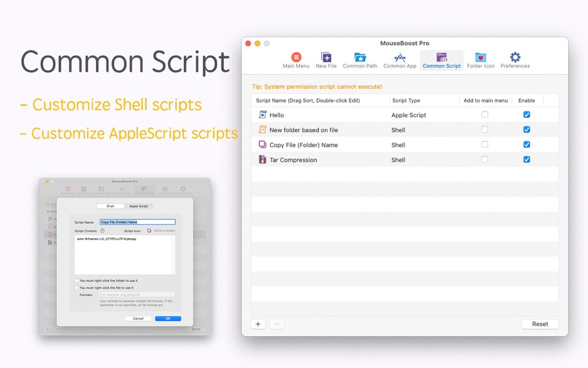Image resolution: width=588 pixels, height=368 pixels.
Task: Open the Preferences gear icon
Action: 515,57
